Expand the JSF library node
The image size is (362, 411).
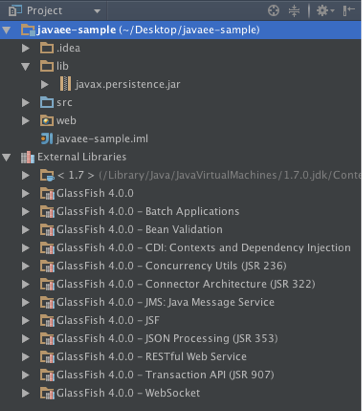click(x=26, y=320)
